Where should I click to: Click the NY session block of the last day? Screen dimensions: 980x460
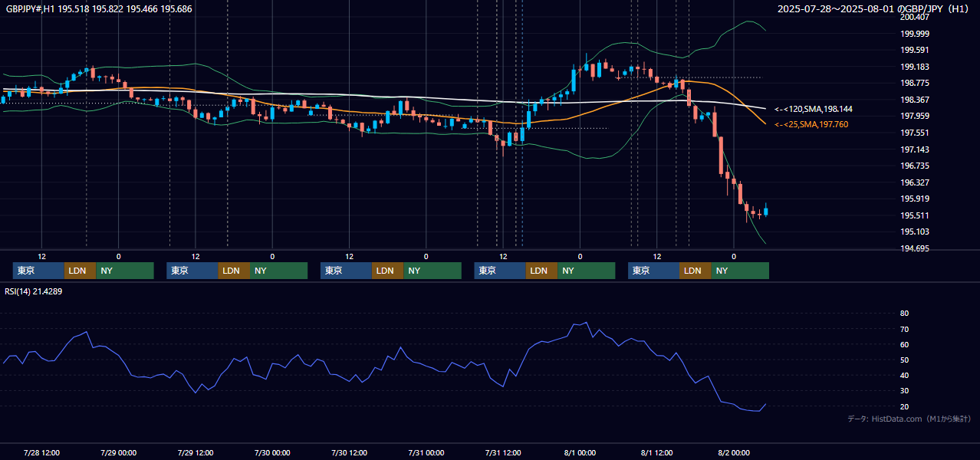[740, 271]
